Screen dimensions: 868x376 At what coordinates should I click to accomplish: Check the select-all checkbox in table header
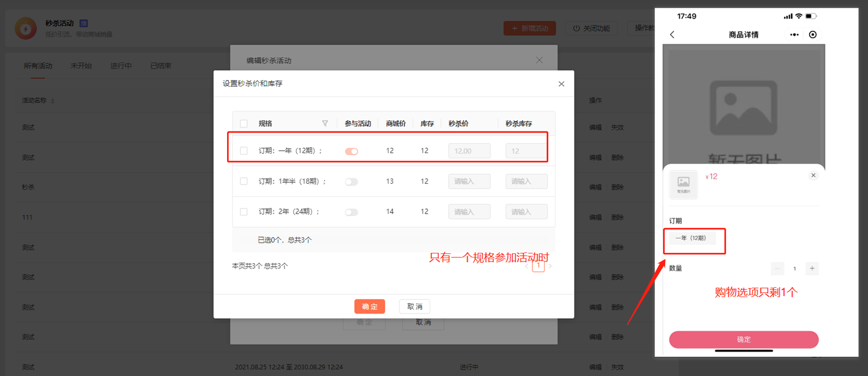244,124
